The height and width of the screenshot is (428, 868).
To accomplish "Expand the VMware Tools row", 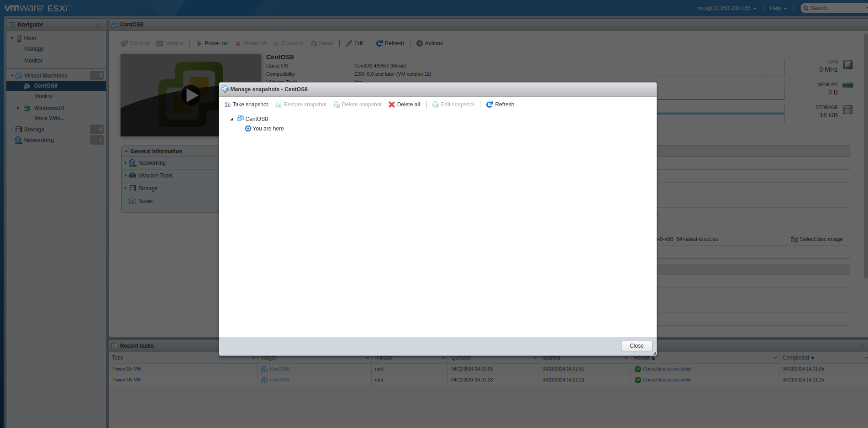I will (126, 176).
